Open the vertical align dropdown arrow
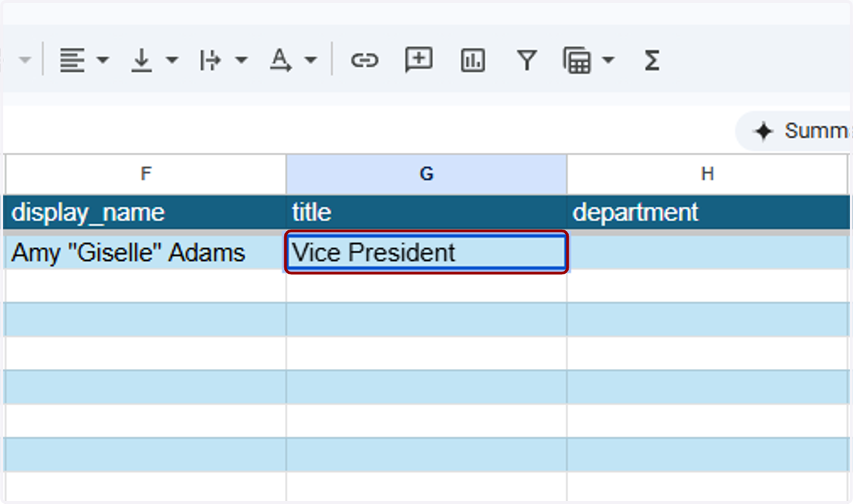This screenshot has width=853, height=504. point(172,60)
